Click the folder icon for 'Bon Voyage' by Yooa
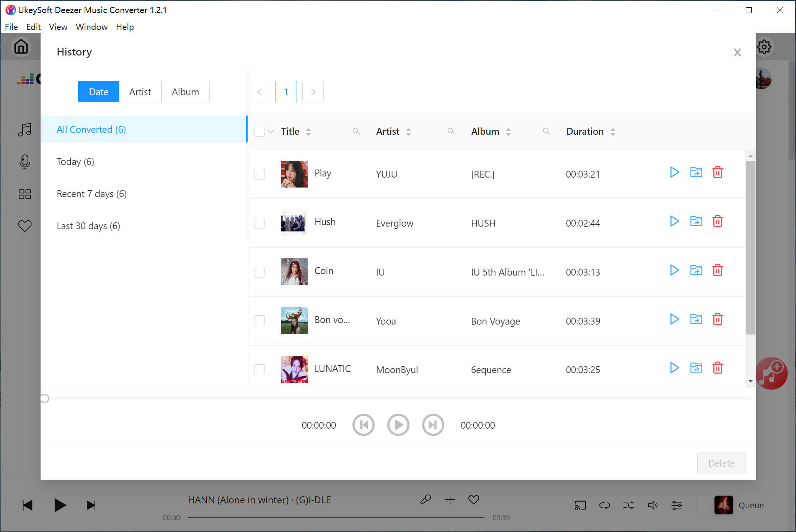The width and height of the screenshot is (796, 532). tap(696, 320)
